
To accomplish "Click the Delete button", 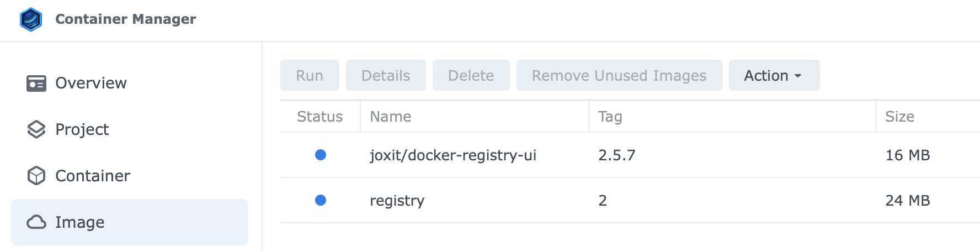I will (x=471, y=75).
